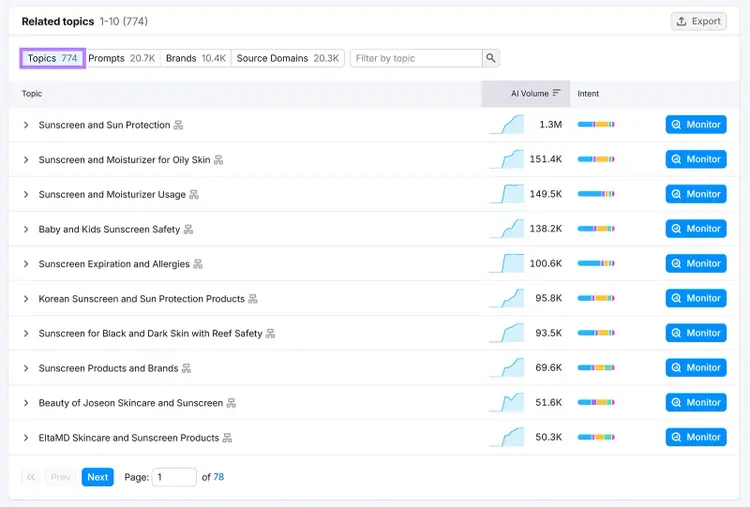Open the trend chart for the 151.4K volume row
The height and width of the screenshot is (507, 750).
tap(507, 159)
